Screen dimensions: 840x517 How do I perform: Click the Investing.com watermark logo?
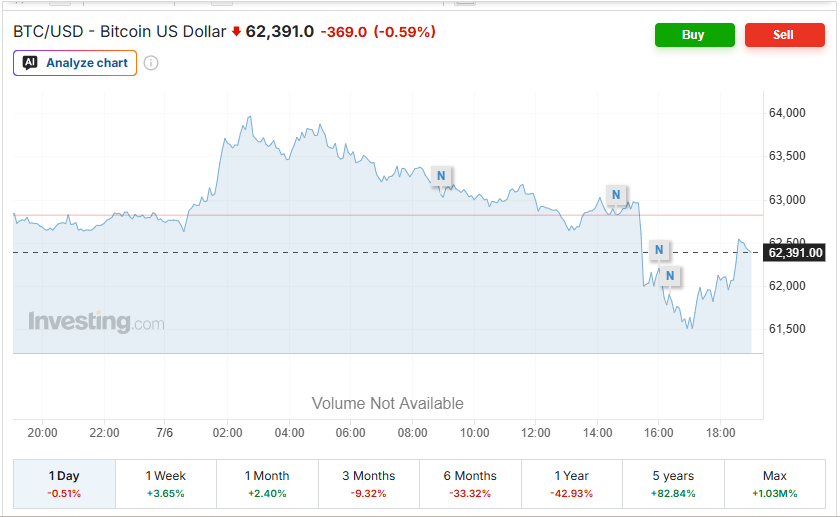point(96,322)
